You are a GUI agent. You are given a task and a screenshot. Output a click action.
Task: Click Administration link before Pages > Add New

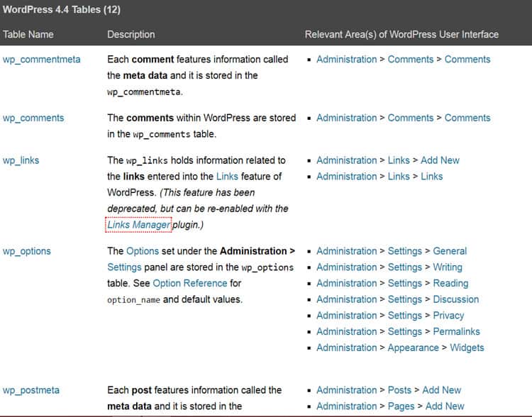click(x=347, y=406)
